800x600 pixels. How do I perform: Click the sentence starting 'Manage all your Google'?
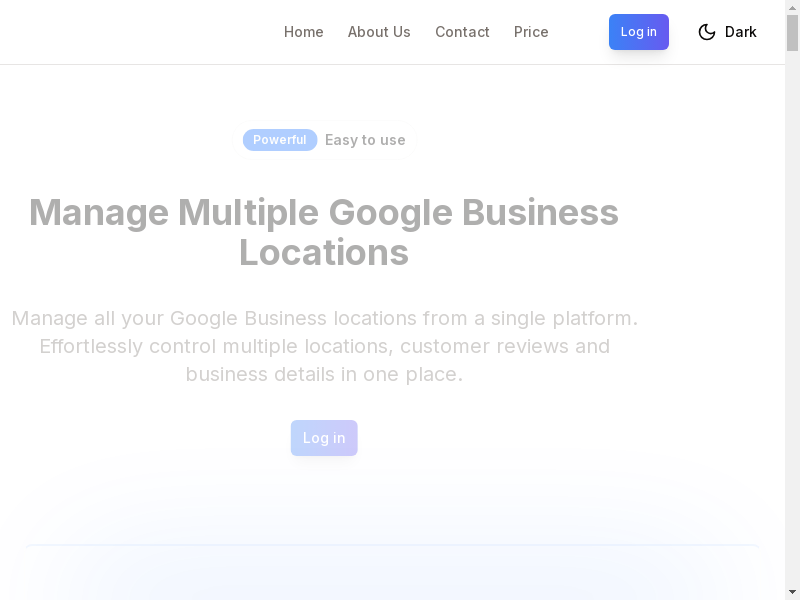click(324, 318)
